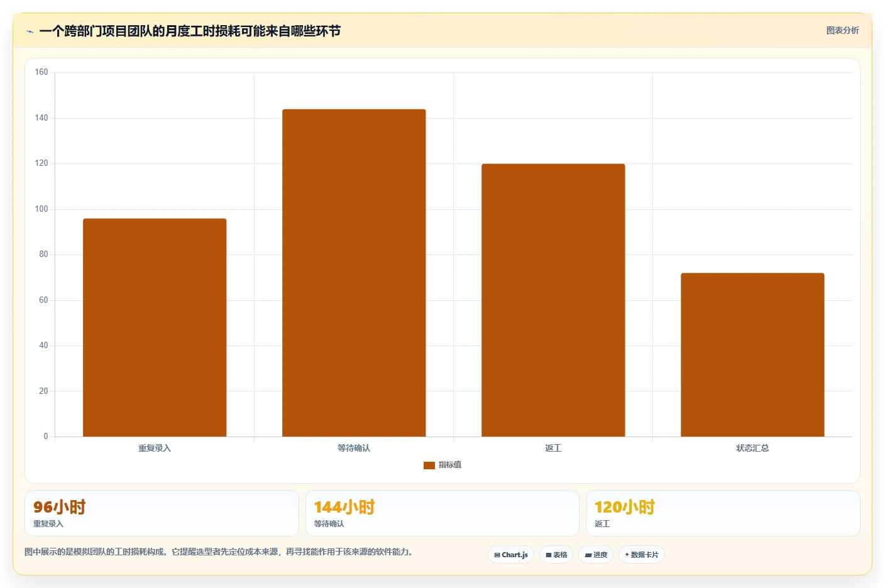Select the 144小时 等待确认 stat card
This screenshot has height=588, width=885.
coord(442,513)
